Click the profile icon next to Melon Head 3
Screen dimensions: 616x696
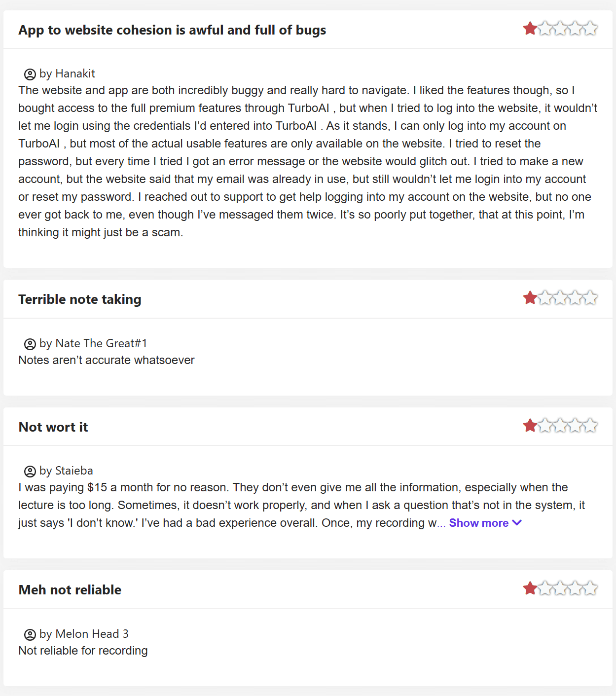(x=30, y=634)
